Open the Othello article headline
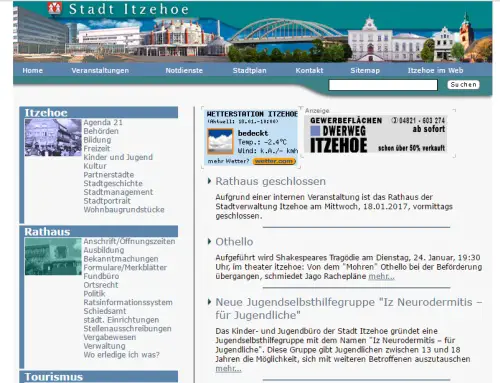The height and width of the screenshot is (383, 500). [x=234, y=242]
